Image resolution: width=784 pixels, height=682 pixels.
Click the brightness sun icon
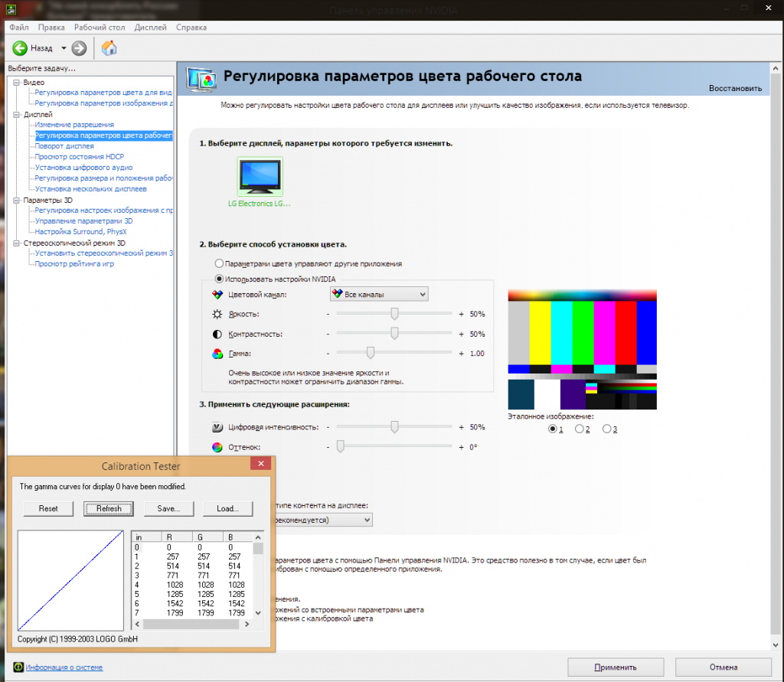click(x=217, y=315)
